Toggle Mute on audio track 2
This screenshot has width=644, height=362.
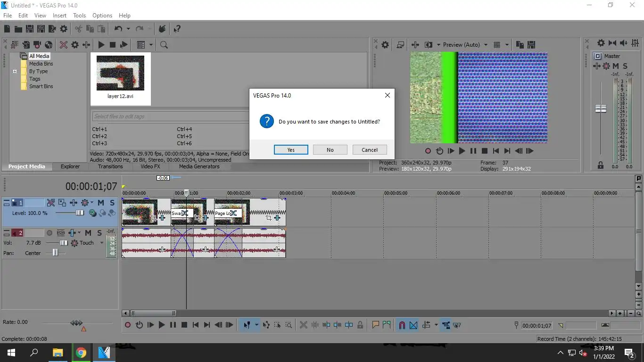click(x=88, y=233)
